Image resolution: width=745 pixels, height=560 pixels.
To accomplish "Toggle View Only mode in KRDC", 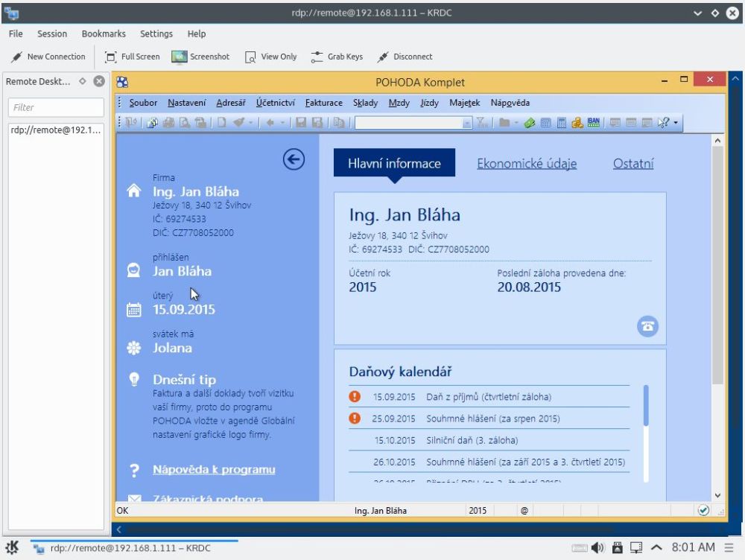I will click(271, 57).
